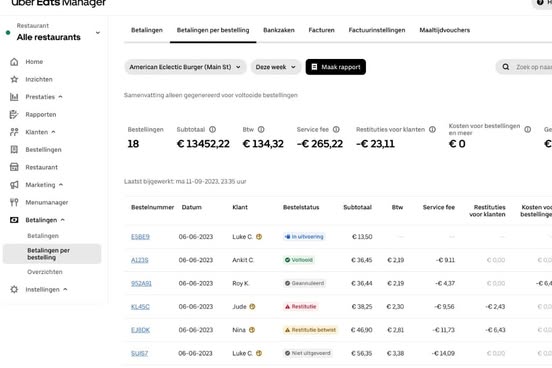552x368 pixels.
Task: Click the info icon next to Subtotaal
Action: tap(213, 130)
